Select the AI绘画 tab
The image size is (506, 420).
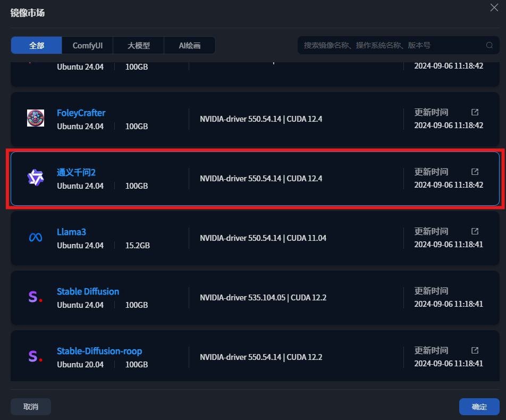tap(189, 46)
